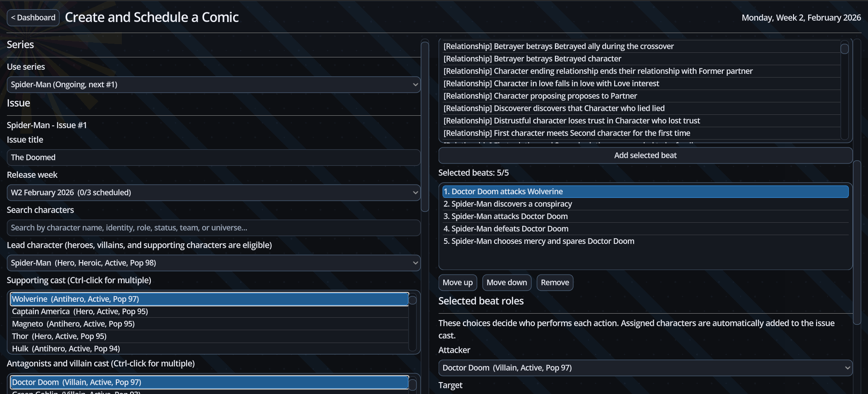This screenshot has width=868, height=394.
Task: Go back to the Dashboard
Action: click(33, 17)
